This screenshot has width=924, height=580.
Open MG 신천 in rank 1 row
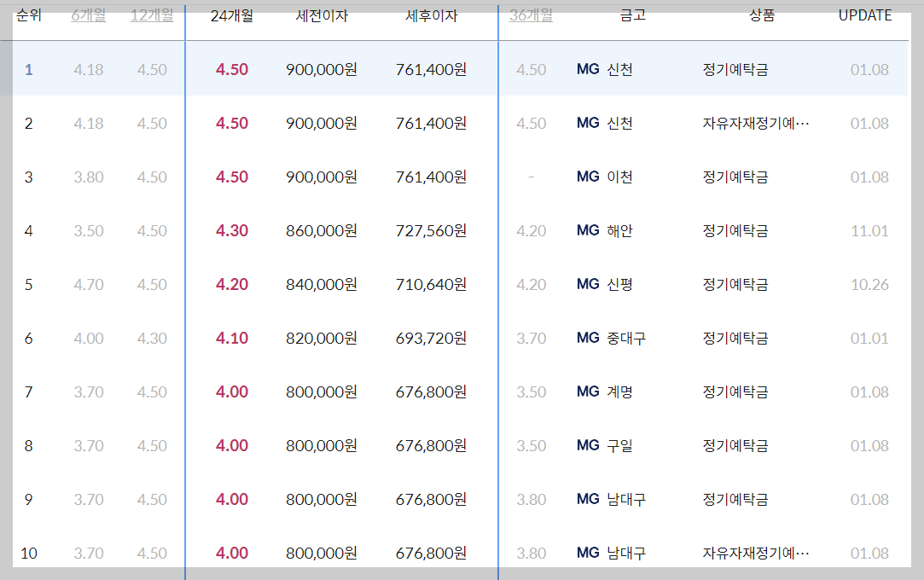point(605,69)
